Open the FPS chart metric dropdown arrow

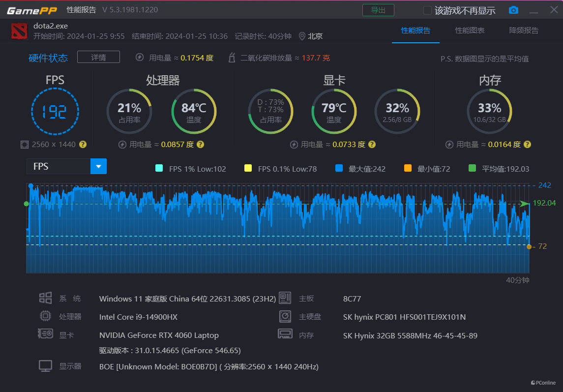coord(98,167)
